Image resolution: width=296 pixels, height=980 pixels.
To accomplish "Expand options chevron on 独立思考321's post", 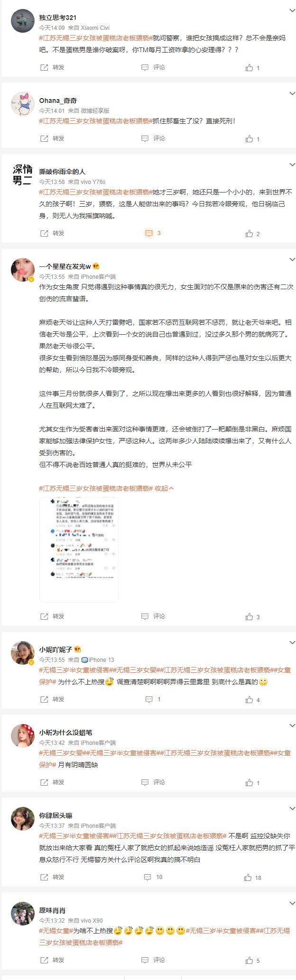I will (x=292, y=10).
